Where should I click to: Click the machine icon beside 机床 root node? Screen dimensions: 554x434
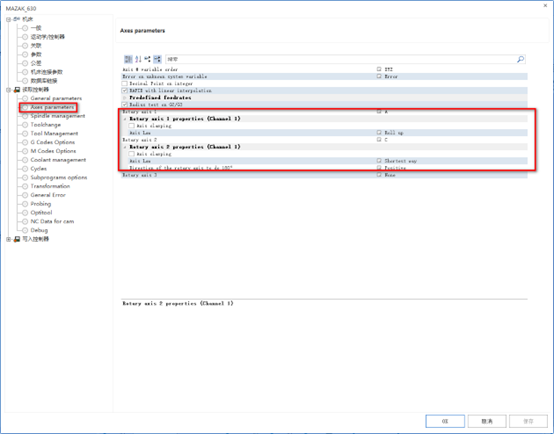[17, 19]
